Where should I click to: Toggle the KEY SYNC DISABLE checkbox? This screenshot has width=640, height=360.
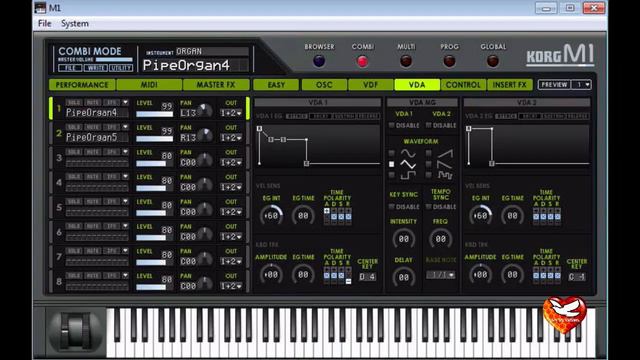point(391,207)
